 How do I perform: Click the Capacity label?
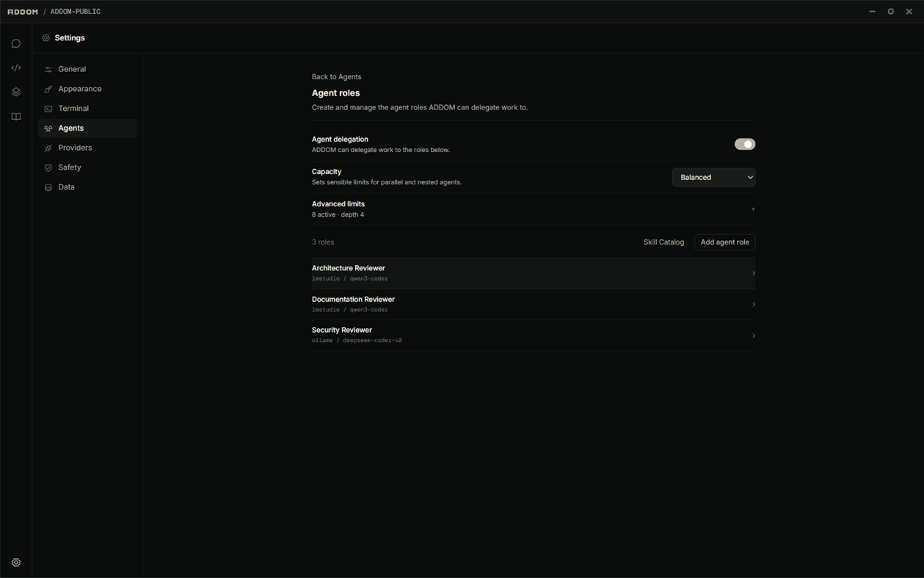[x=327, y=172]
